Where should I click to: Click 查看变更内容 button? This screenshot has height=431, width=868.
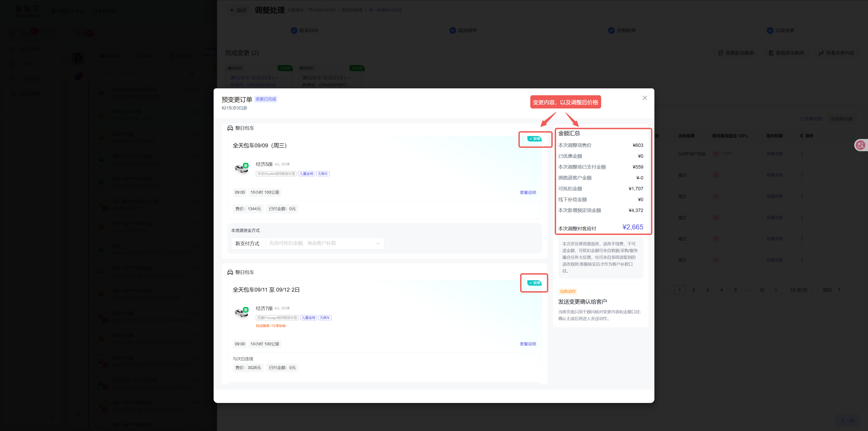837,53
